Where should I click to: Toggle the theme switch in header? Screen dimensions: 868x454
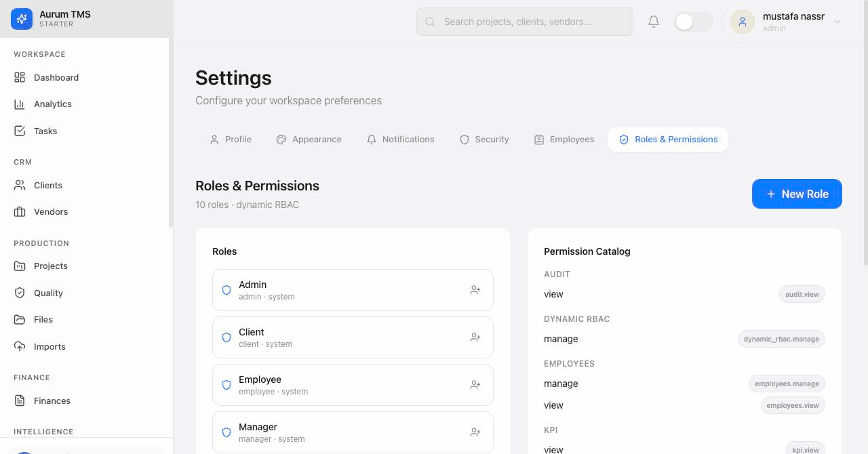coord(694,22)
